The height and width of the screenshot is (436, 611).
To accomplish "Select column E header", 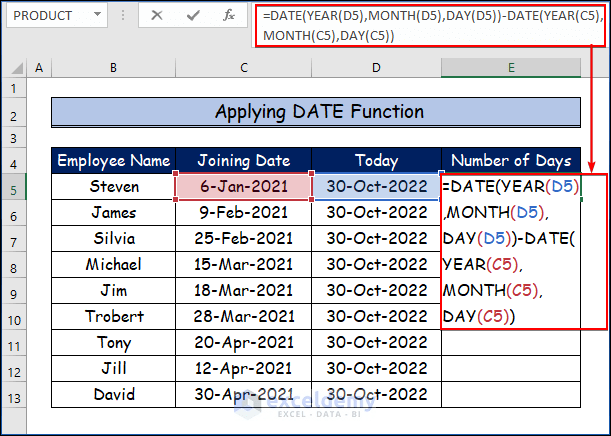I will 511,68.
